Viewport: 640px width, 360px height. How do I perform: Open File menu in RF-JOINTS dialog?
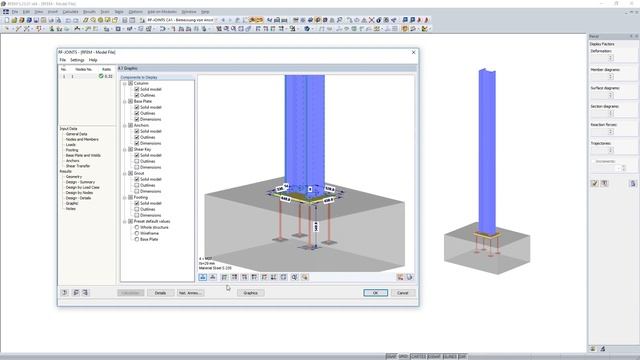(x=62, y=60)
